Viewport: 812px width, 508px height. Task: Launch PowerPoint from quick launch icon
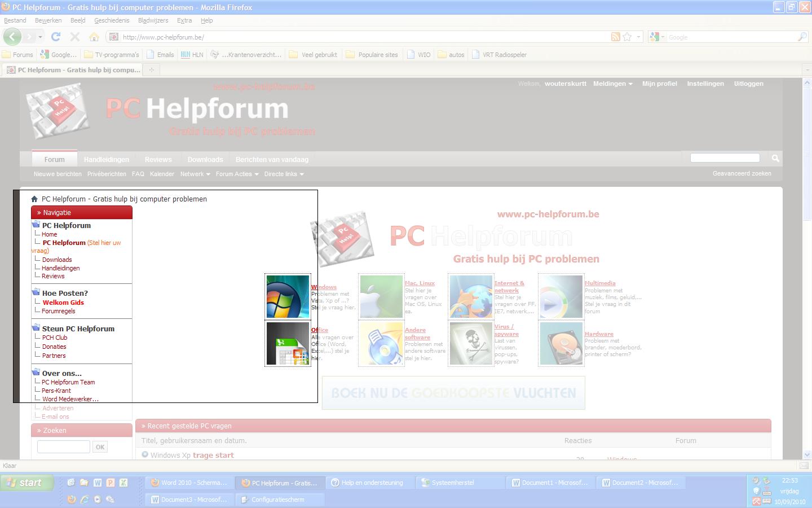pos(110,483)
